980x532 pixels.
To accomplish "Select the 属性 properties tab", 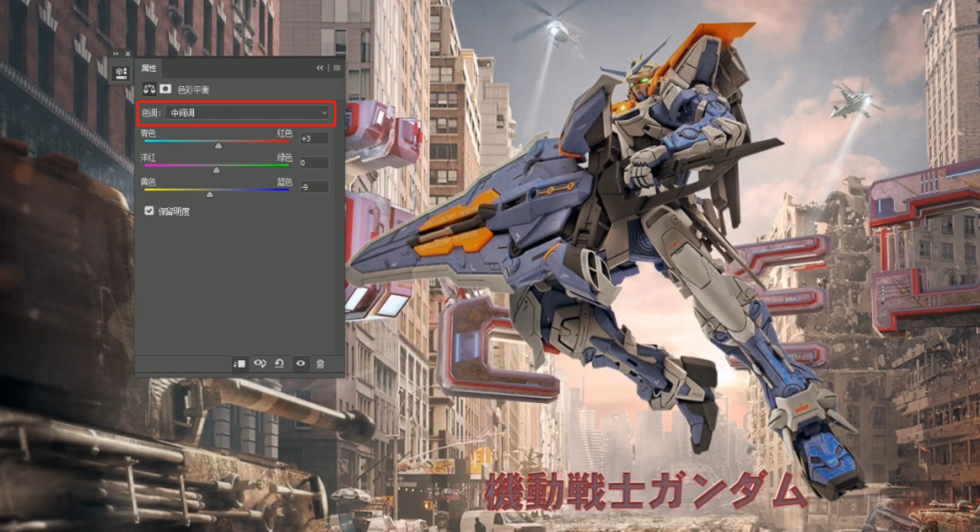I will tap(149, 67).
